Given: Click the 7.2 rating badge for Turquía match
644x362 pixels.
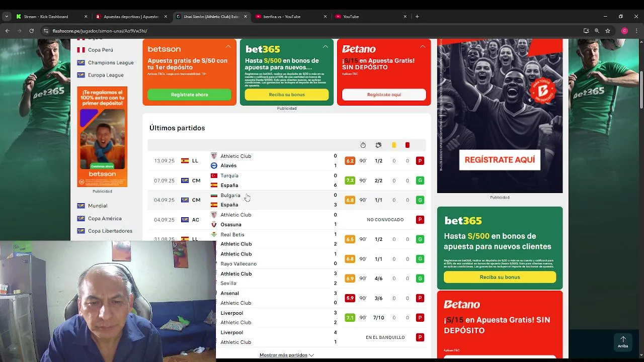Looking at the screenshot, I should 350,180.
